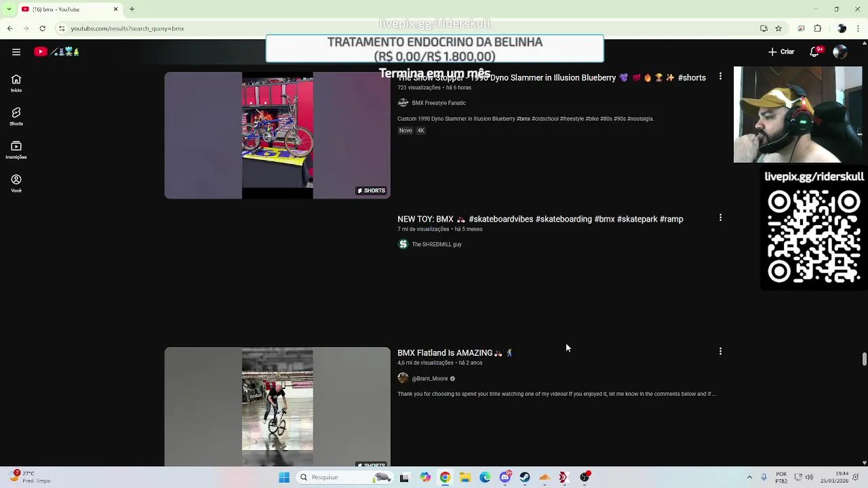Image resolution: width=868 pixels, height=488 pixels.
Task: Click The SHREDMILL guy channel avatar
Action: [403, 244]
